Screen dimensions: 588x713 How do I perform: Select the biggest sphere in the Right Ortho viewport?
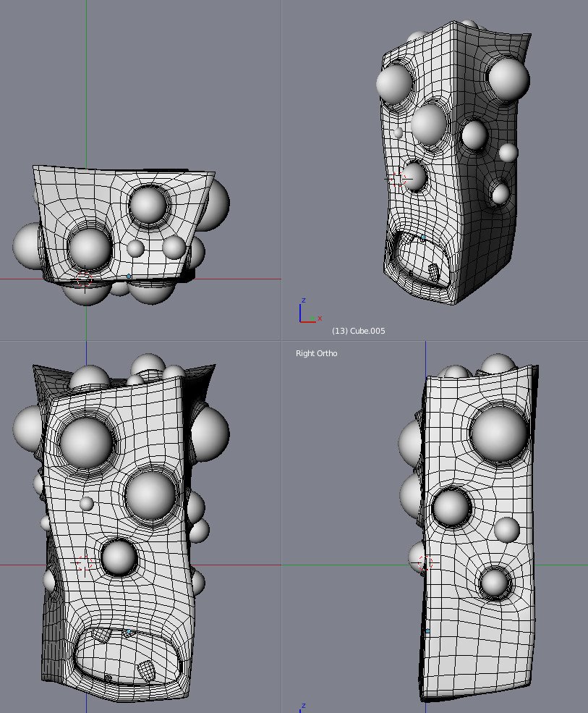(498, 434)
